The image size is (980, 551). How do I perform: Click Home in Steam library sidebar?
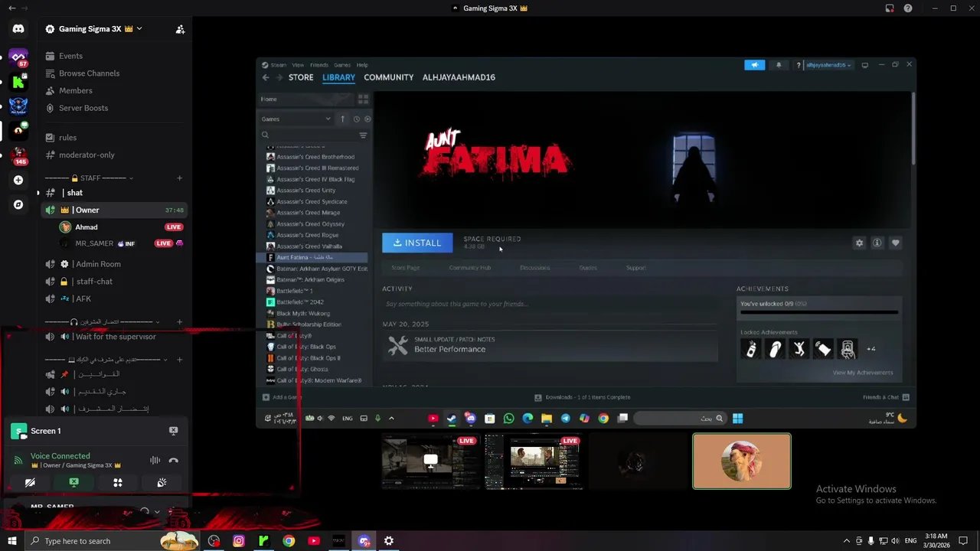pos(307,99)
